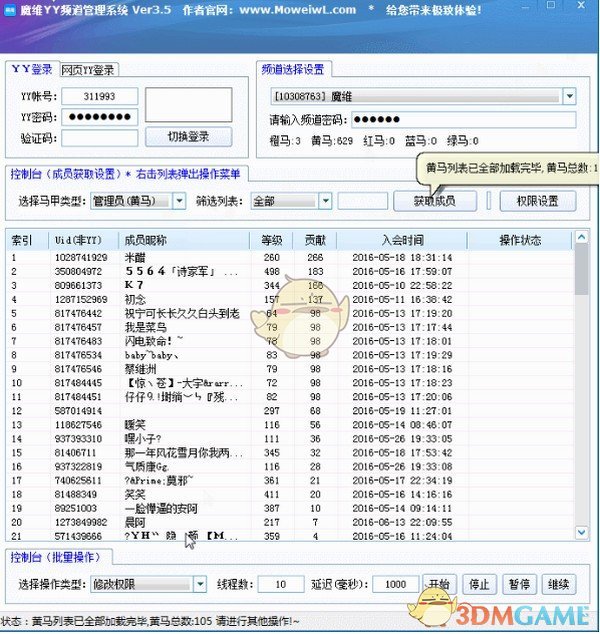Viewport: 600px width, 634px height.
Task: Click 继续 button
Action: point(558,584)
